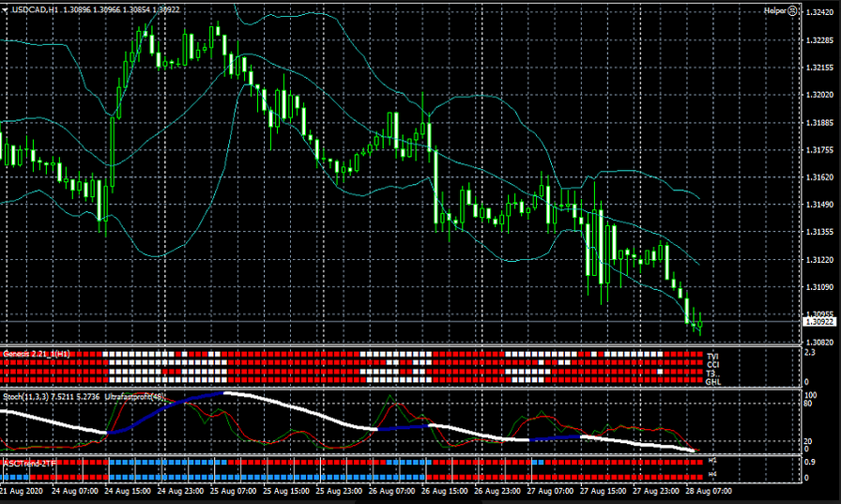Image resolution: width=841 pixels, height=504 pixels.
Task: Click the CCI row label
Action: tap(712, 365)
